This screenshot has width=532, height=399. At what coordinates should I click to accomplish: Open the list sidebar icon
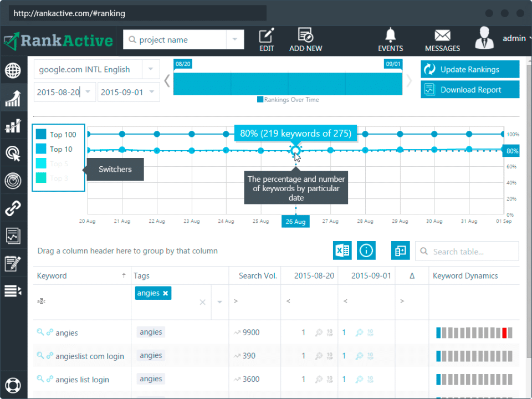[13, 291]
